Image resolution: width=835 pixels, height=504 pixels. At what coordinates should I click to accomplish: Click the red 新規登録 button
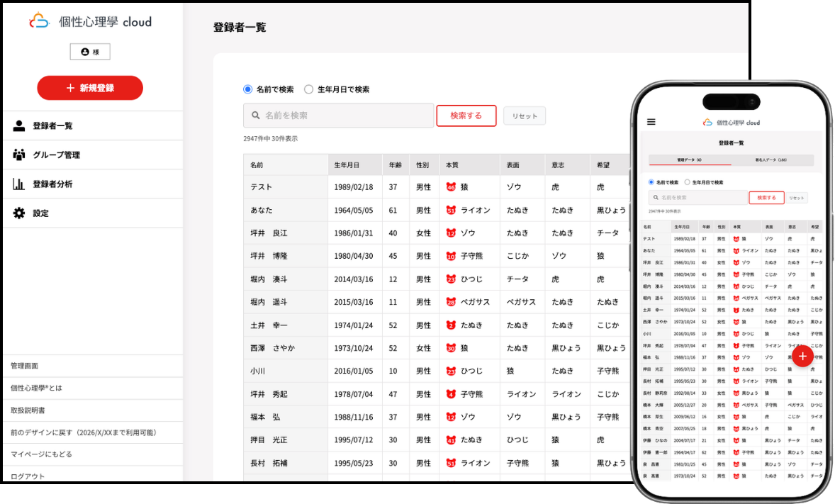[x=90, y=88]
